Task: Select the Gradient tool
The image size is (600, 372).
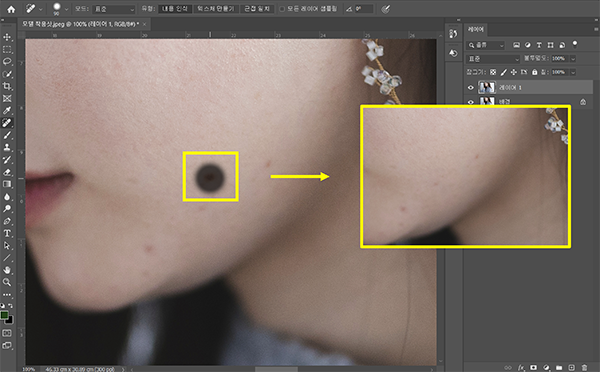Action: point(7,184)
